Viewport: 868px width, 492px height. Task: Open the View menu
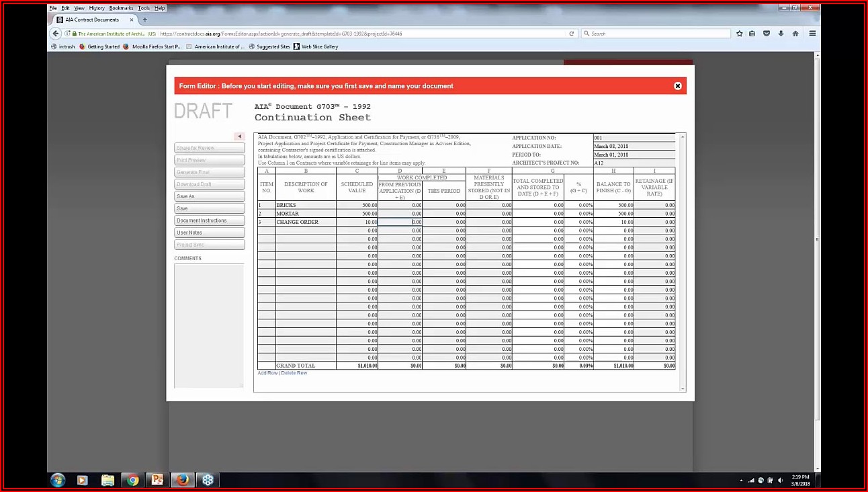click(79, 8)
